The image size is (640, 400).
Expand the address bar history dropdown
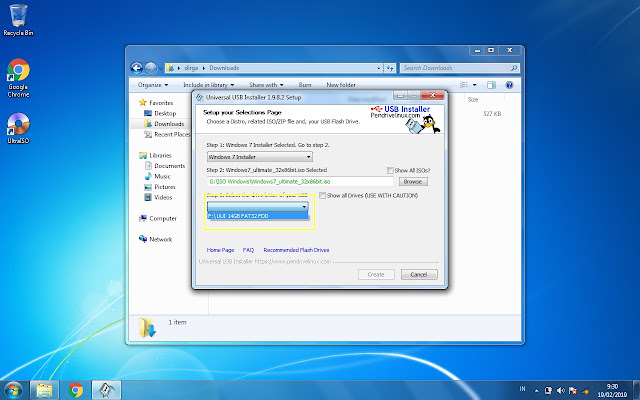click(x=379, y=68)
